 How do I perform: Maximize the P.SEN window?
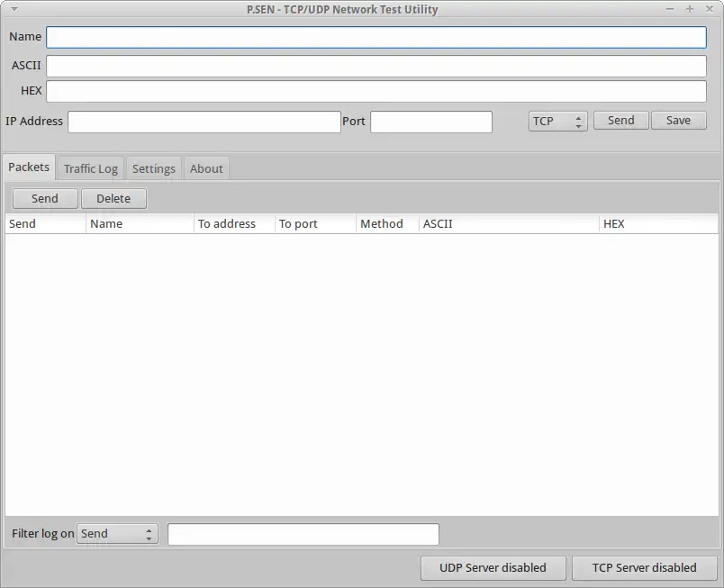690,9
